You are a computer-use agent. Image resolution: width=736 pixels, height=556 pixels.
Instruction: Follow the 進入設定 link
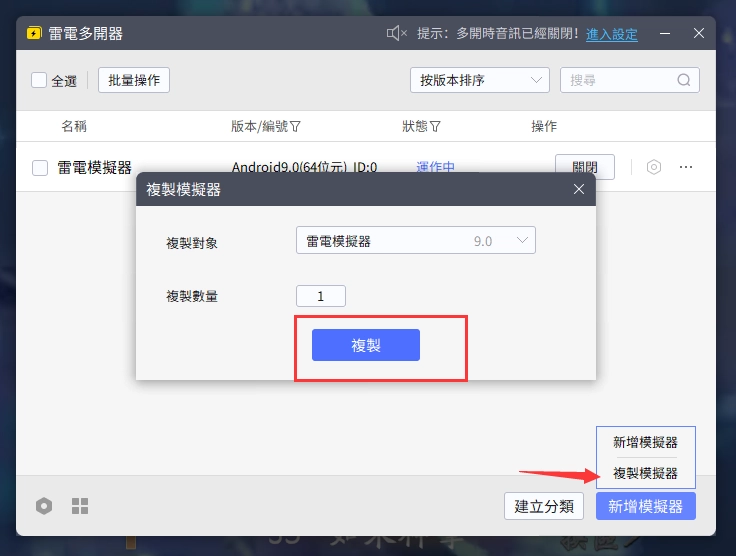click(611, 34)
